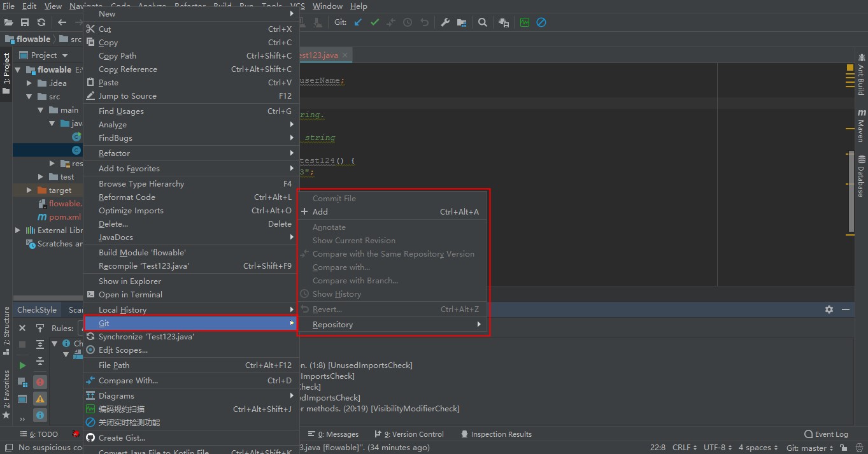Click the Git update project arrow icon

click(358, 22)
